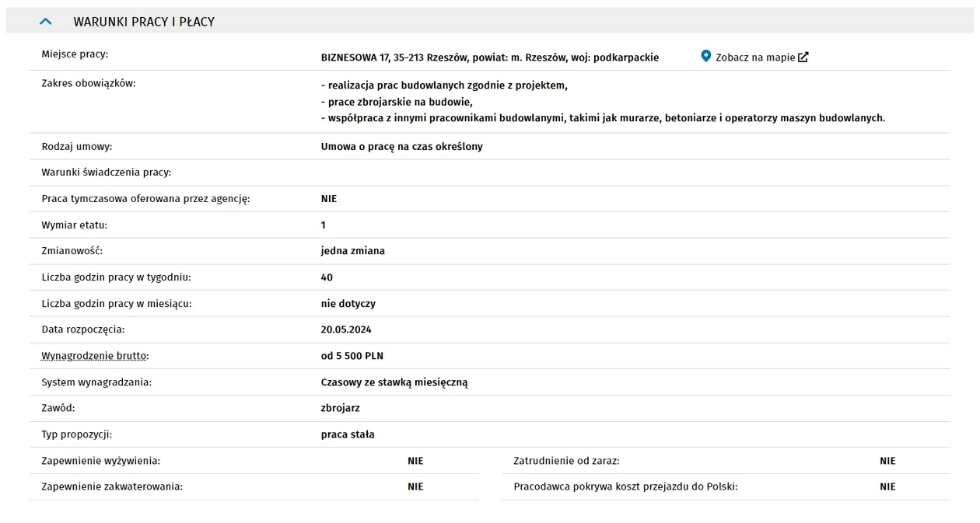
Task: Click the map pin icon
Action: point(705,56)
